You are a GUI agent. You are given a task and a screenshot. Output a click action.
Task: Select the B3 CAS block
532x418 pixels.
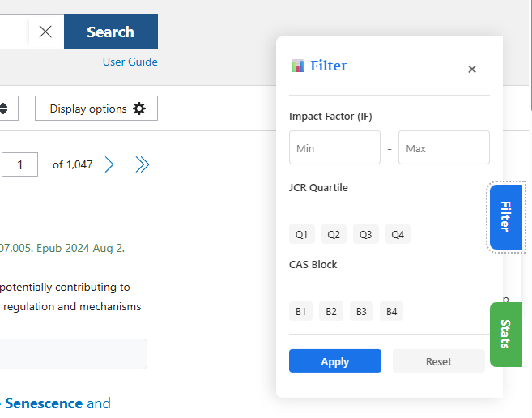pos(361,311)
